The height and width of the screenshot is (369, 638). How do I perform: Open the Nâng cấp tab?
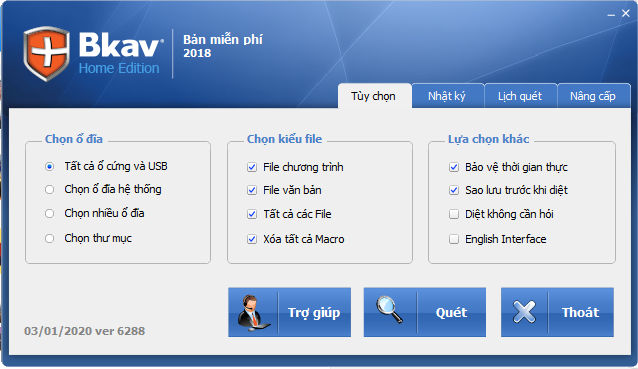593,96
